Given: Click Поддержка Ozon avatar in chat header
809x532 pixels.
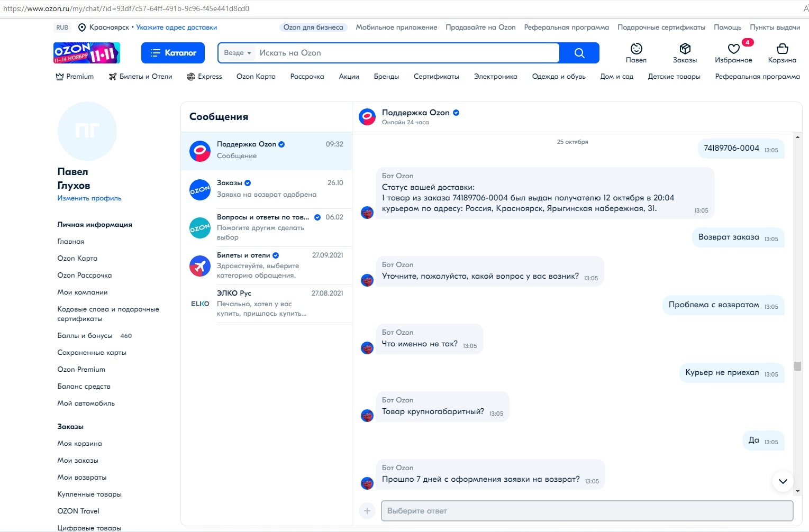Looking at the screenshot, I should click(x=367, y=117).
